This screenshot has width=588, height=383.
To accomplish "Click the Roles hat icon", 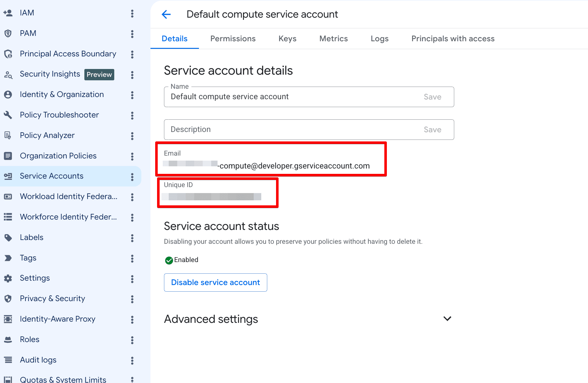I will (x=8, y=340).
